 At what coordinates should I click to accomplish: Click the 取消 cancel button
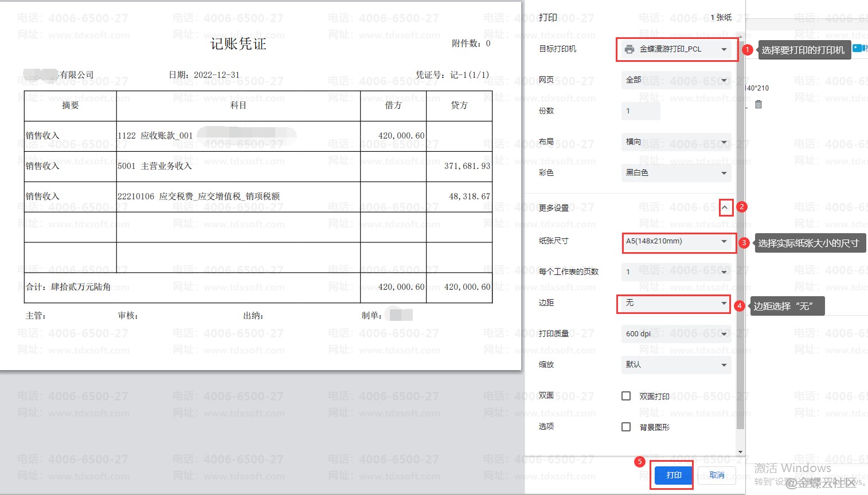(x=717, y=476)
